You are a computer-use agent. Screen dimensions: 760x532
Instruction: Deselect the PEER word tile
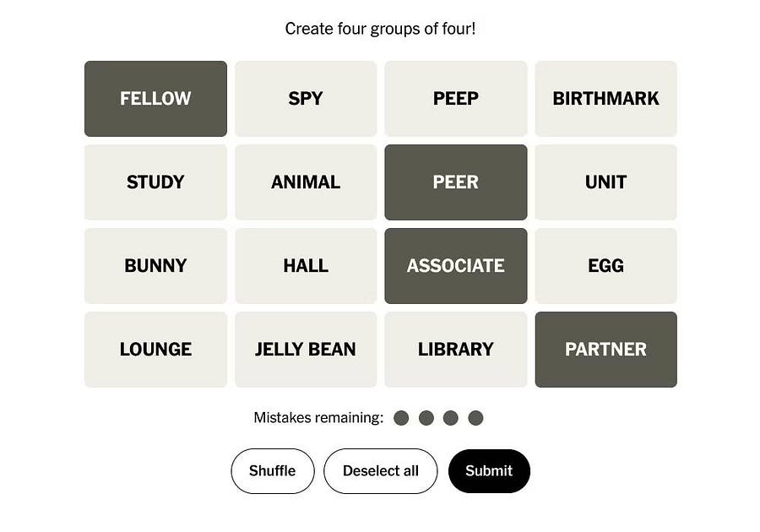[x=456, y=182]
